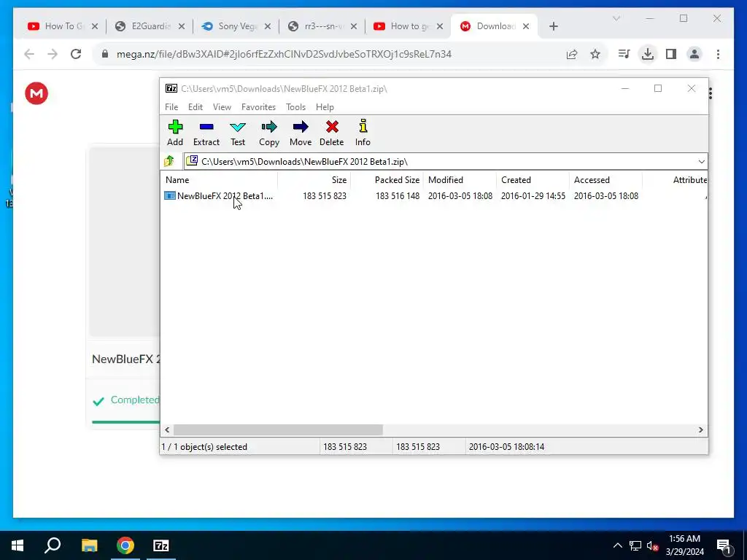Open Chrome three-dot menu

718,54
